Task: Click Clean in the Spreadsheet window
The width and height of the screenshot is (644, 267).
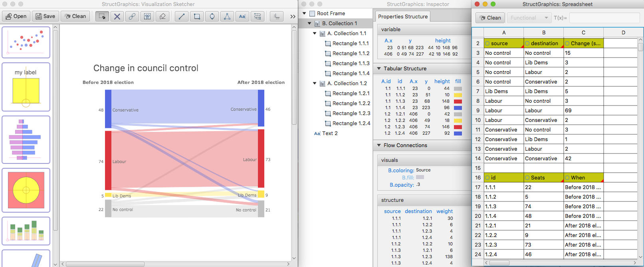Action: (x=490, y=18)
